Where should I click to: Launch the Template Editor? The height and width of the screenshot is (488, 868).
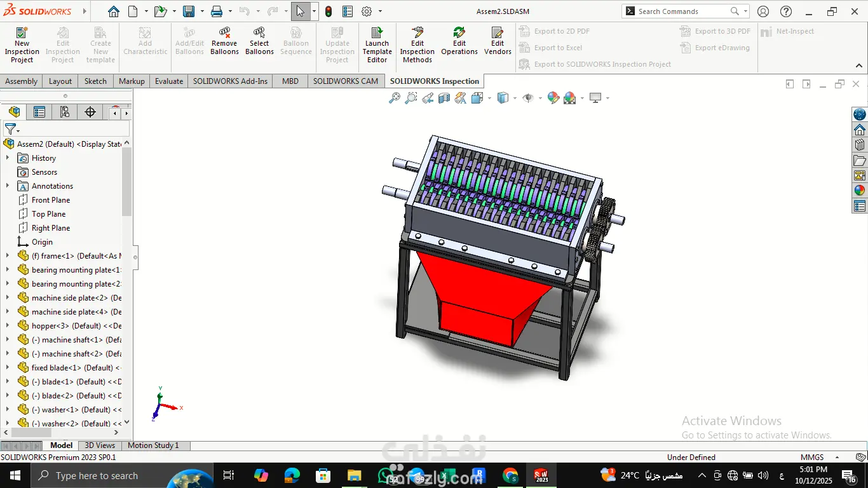point(377,44)
